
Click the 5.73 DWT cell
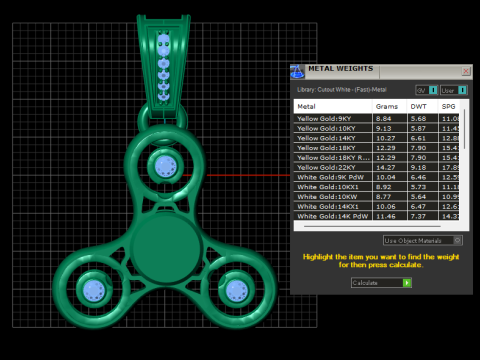pyautogui.click(x=422, y=187)
